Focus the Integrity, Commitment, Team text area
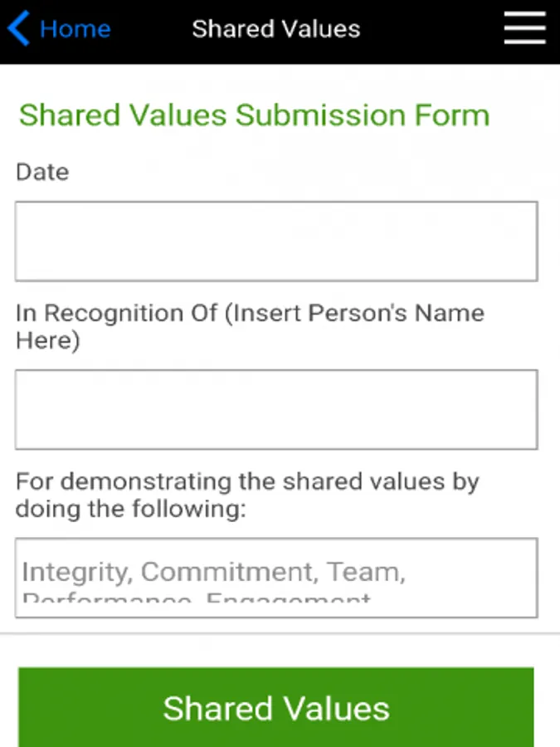This screenshot has width=560, height=747. coord(276,578)
